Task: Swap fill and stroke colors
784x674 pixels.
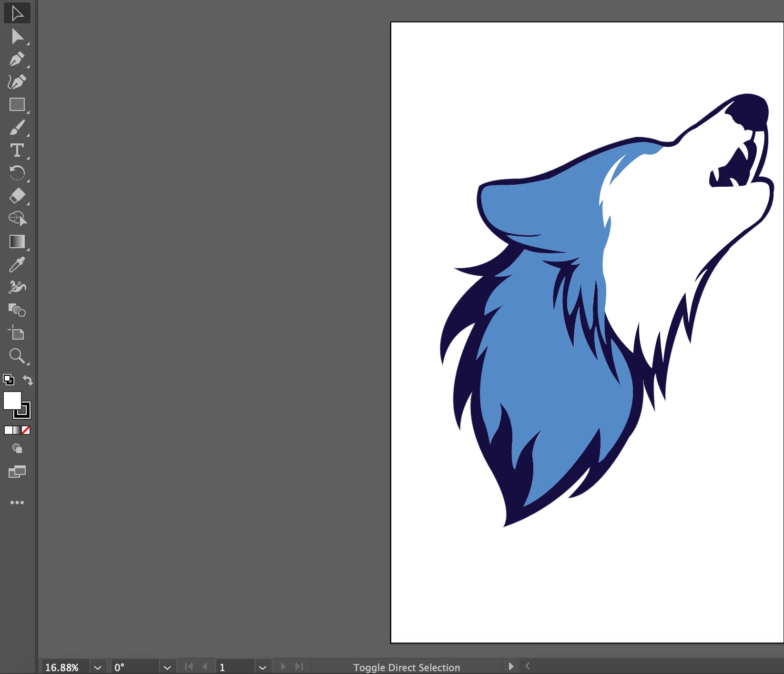Action: [x=28, y=380]
